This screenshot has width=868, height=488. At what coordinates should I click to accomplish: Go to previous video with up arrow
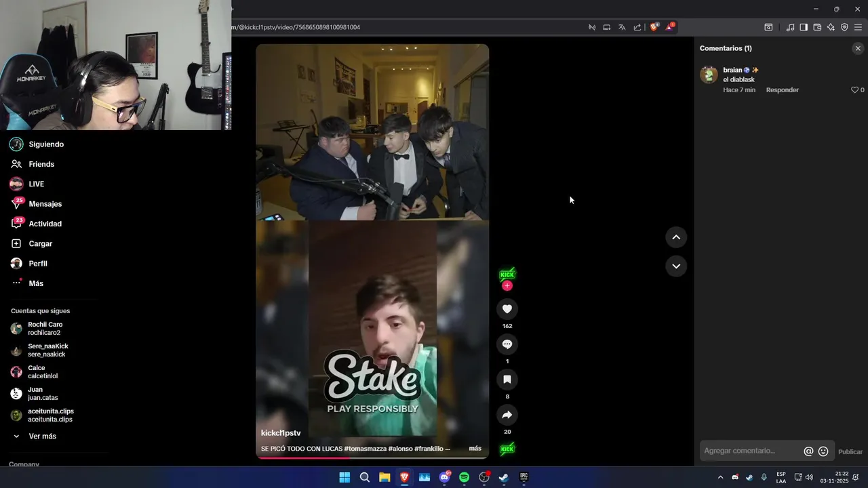(676, 237)
